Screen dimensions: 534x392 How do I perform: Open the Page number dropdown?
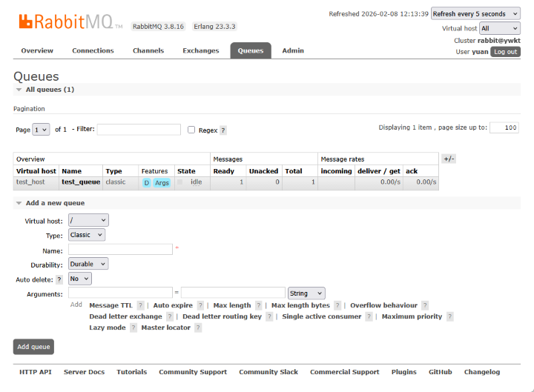[x=41, y=130]
